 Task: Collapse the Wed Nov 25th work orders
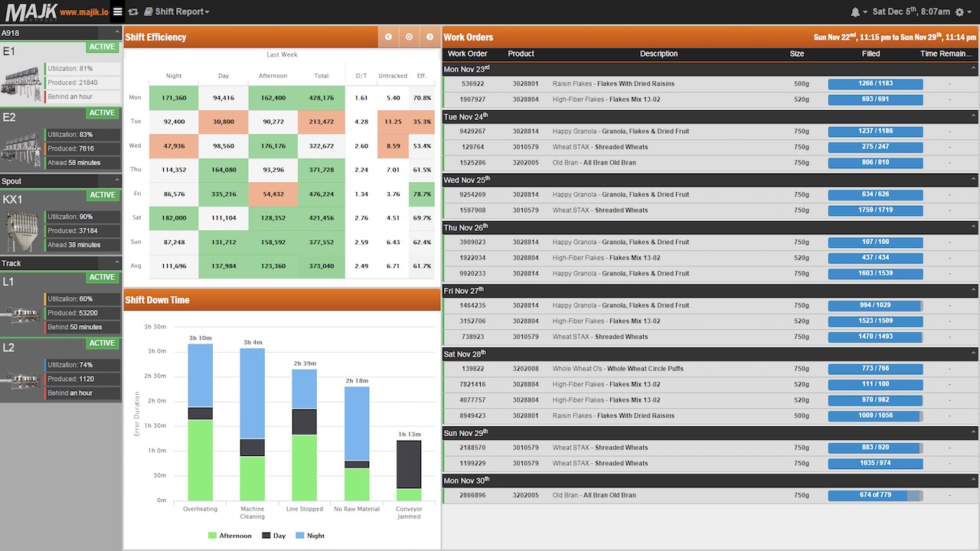(973, 180)
